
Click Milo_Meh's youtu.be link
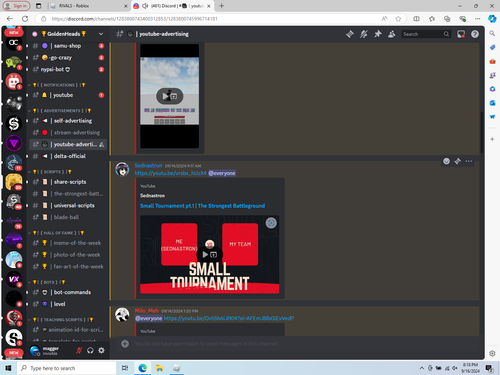(229, 318)
